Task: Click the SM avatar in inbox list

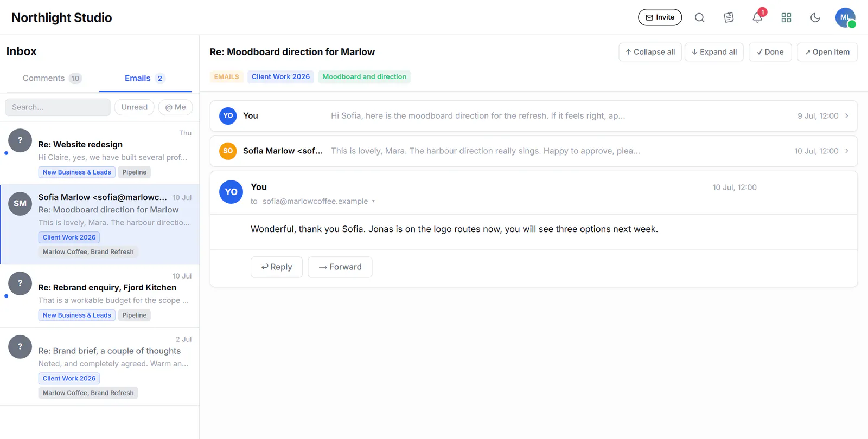Action: 20,204
